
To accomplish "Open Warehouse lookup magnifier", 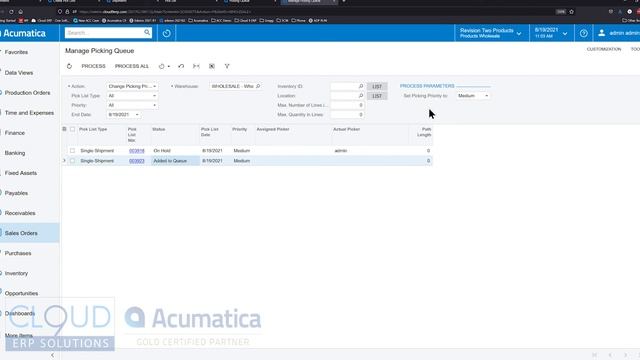I will [258, 86].
